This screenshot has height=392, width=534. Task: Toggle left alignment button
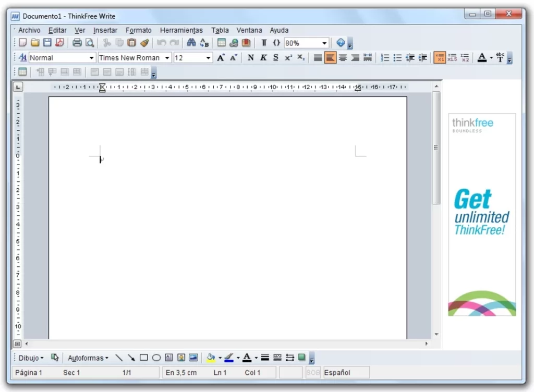tap(330, 58)
